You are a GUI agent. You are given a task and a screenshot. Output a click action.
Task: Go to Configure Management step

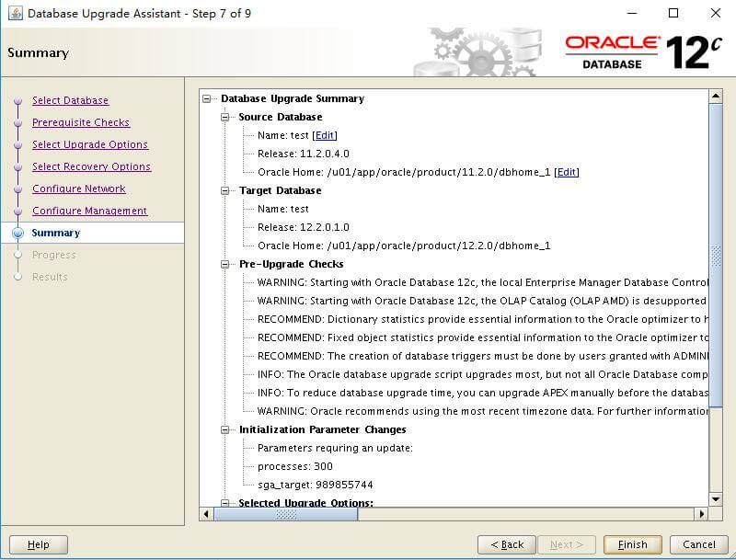(89, 211)
